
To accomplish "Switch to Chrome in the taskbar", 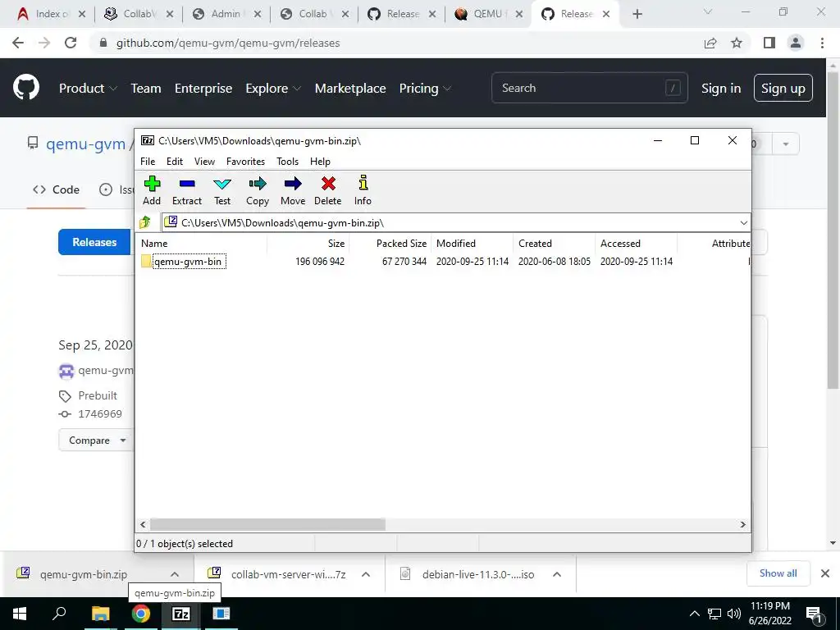I will coord(141,614).
